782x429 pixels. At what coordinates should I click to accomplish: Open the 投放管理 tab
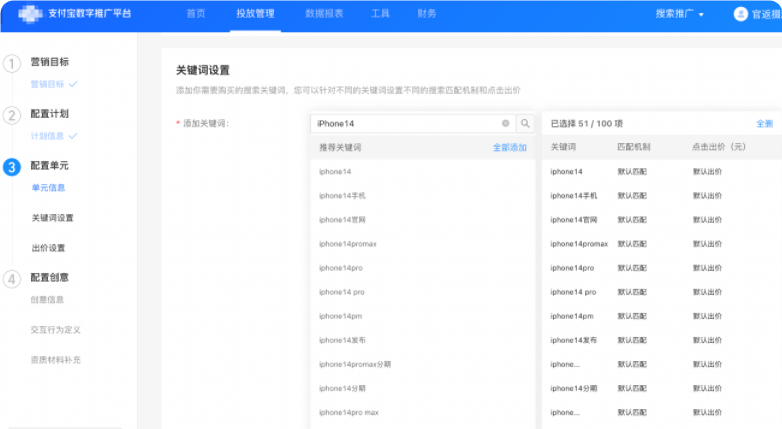(255, 14)
